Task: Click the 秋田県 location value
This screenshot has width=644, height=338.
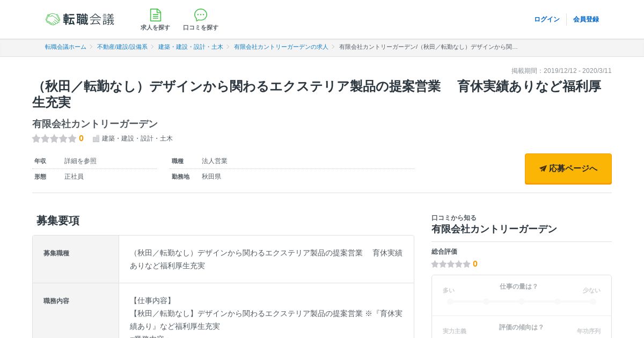Action: [211, 177]
